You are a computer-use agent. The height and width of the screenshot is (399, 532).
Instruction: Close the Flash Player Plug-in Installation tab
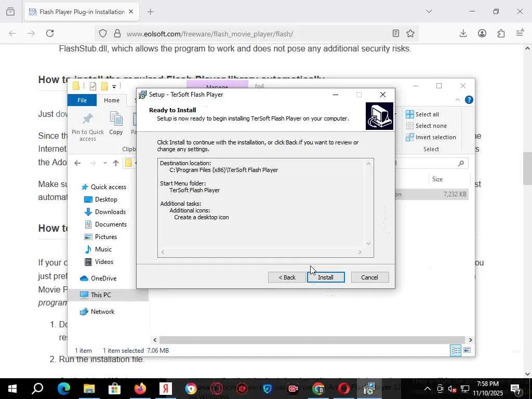pyautogui.click(x=131, y=12)
